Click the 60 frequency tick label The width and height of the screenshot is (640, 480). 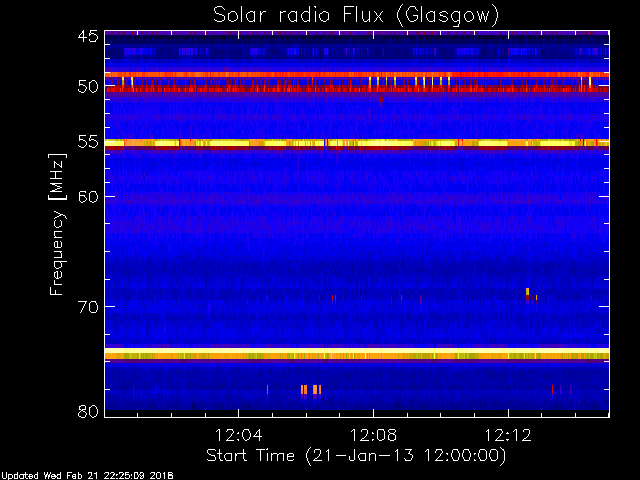click(88, 196)
